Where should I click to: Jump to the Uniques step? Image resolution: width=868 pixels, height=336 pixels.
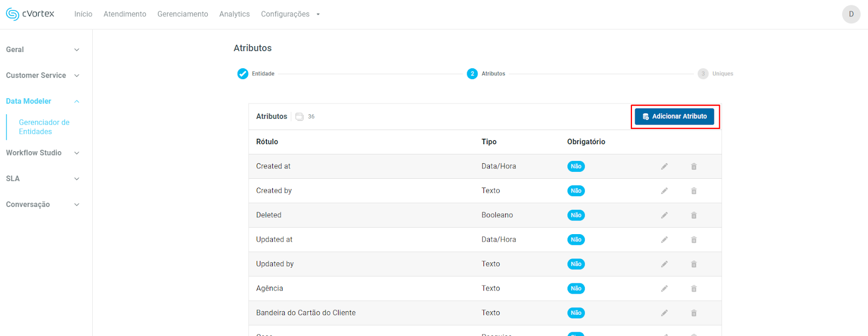(x=703, y=74)
